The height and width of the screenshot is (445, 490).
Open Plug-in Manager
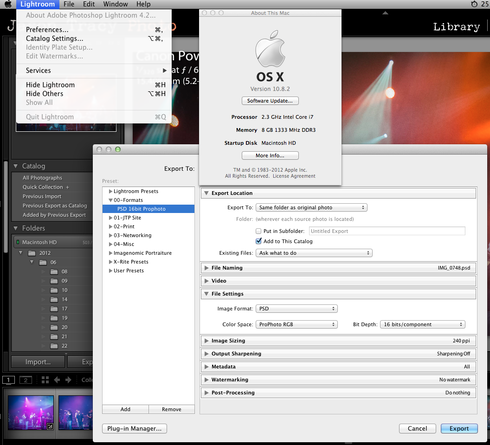(134, 428)
